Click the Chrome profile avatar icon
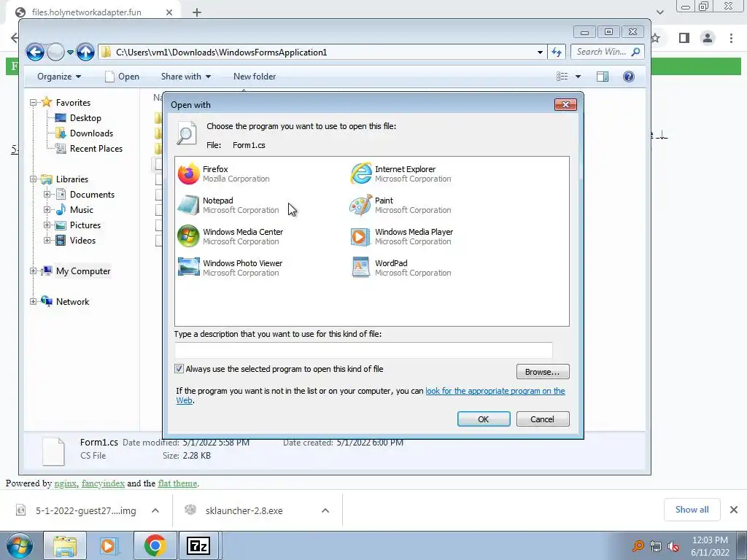 coord(708,38)
